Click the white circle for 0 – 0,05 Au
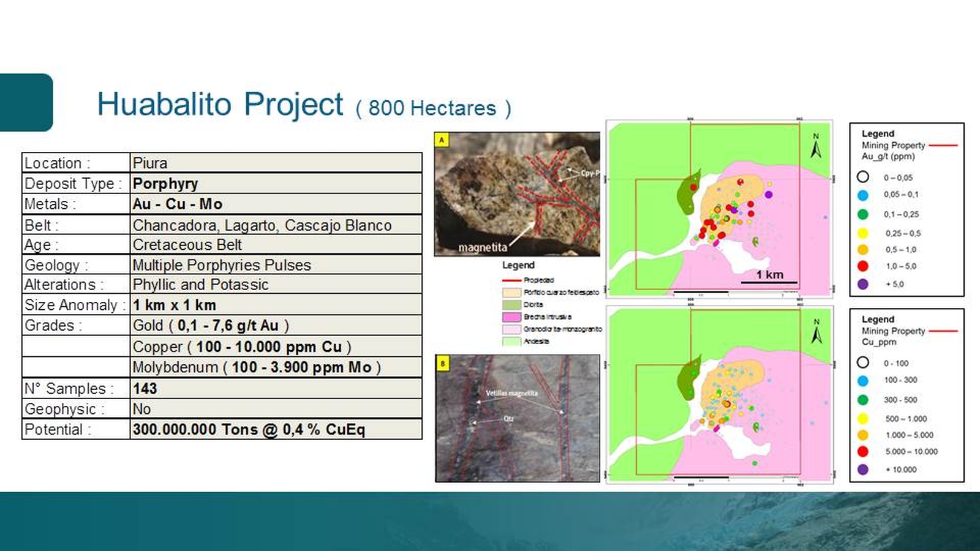This screenshot has width=980, height=551. point(863,177)
